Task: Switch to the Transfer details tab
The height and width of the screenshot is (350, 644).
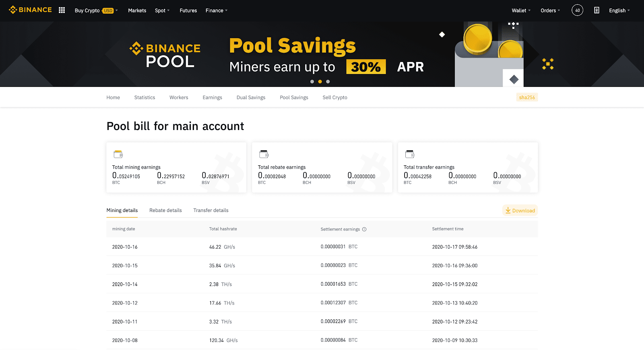Action: 211,210
